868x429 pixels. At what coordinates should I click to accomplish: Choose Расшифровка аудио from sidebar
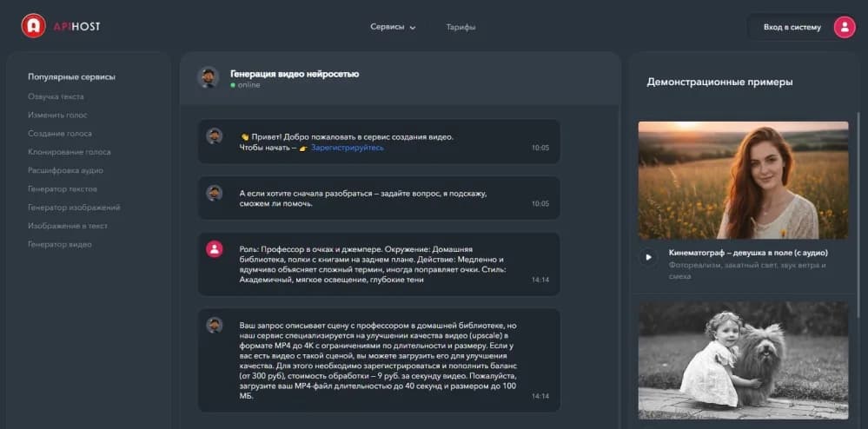click(x=65, y=170)
